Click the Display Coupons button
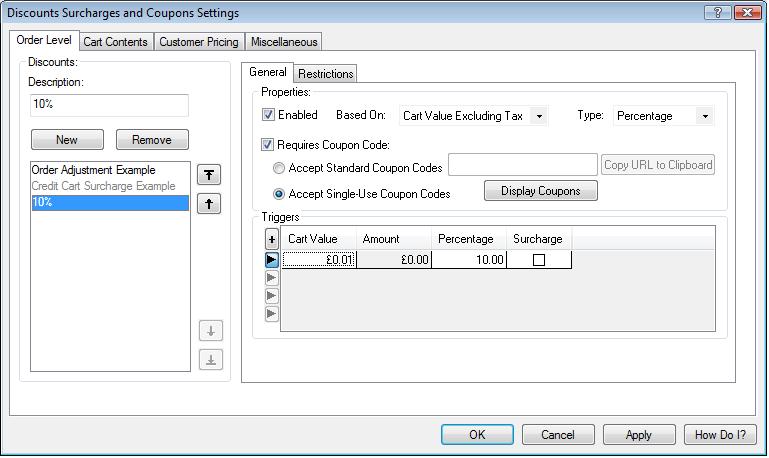 tap(540, 191)
